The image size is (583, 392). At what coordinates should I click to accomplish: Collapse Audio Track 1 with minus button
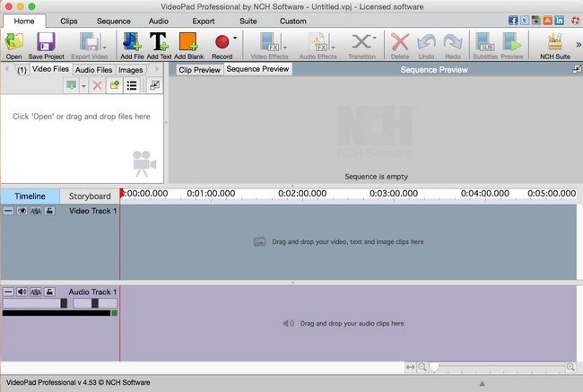8,292
